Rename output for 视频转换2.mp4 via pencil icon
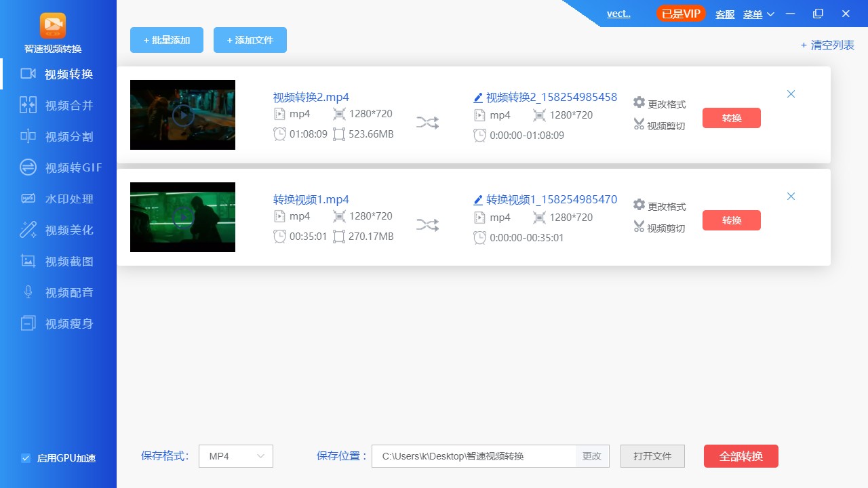Viewport: 868px width, 488px height. pos(478,97)
